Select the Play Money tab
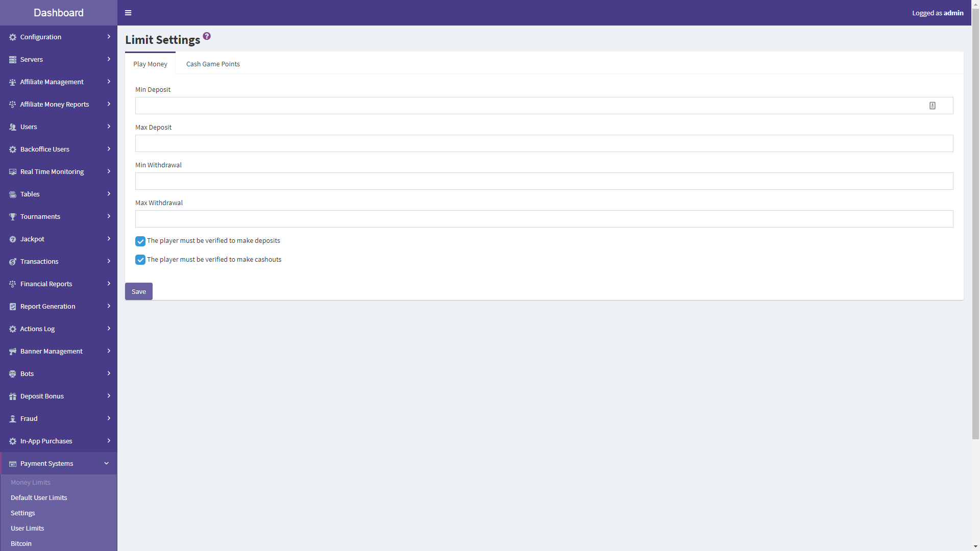The height and width of the screenshot is (551, 980). pos(150,63)
